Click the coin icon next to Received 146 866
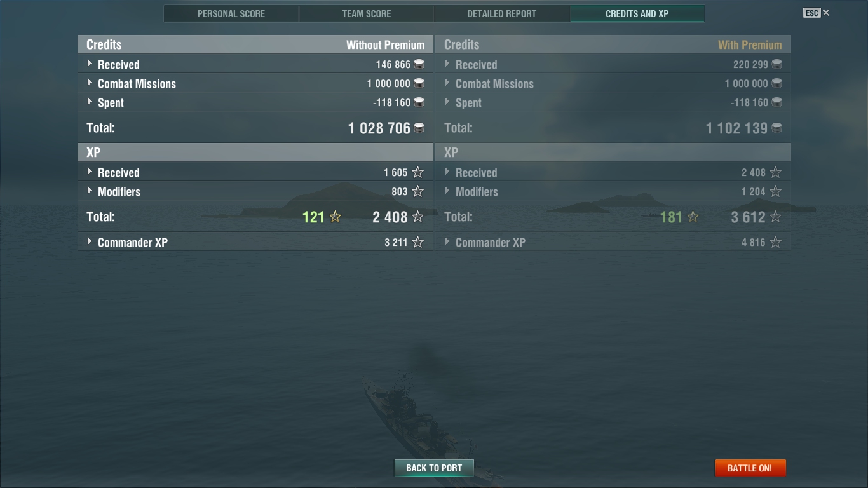Viewport: 868px width, 488px height. pos(419,64)
